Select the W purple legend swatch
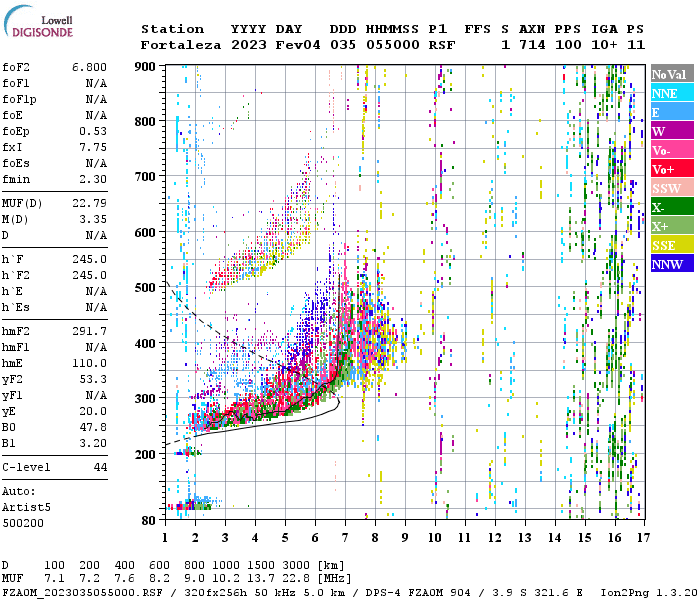Image resolution: width=700 pixels, height=600 pixels. tap(672, 131)
